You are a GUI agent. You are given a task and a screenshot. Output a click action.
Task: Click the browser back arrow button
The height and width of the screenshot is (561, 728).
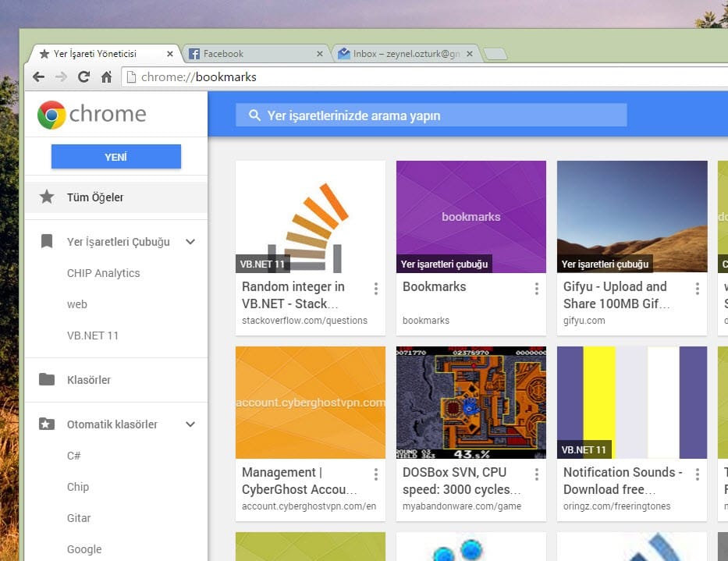click(x=38, y=77)
